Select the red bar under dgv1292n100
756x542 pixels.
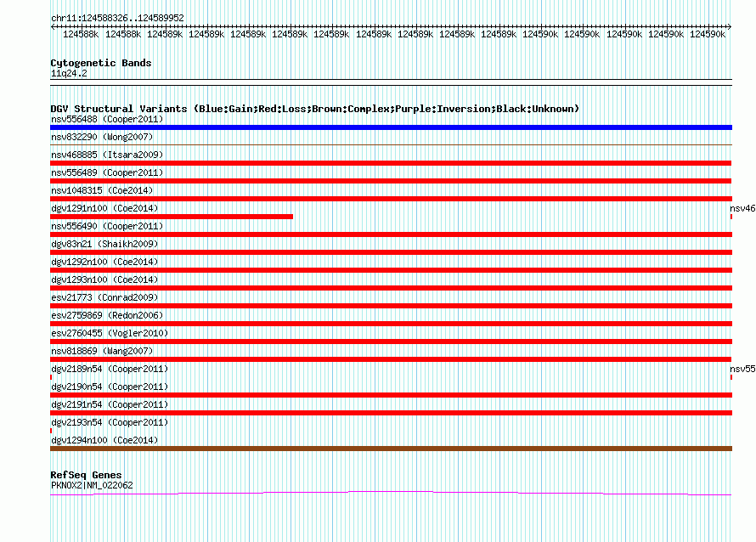[391, 270]
